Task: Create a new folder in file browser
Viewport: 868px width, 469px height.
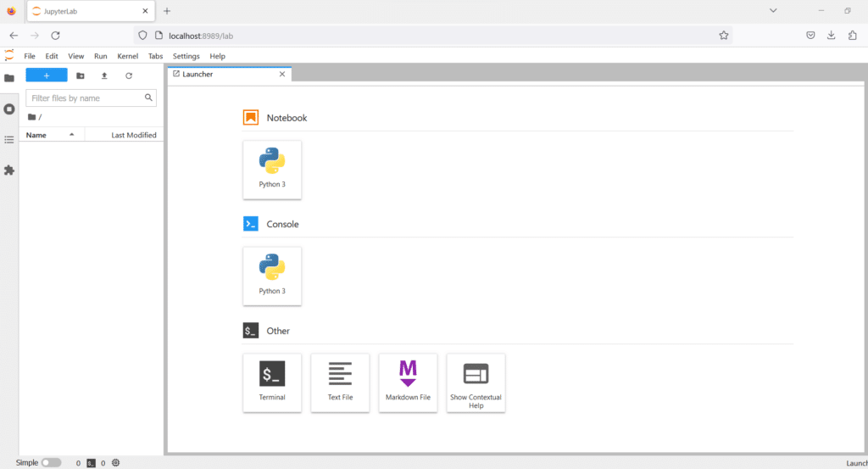Action: click(x=81, y=75)
